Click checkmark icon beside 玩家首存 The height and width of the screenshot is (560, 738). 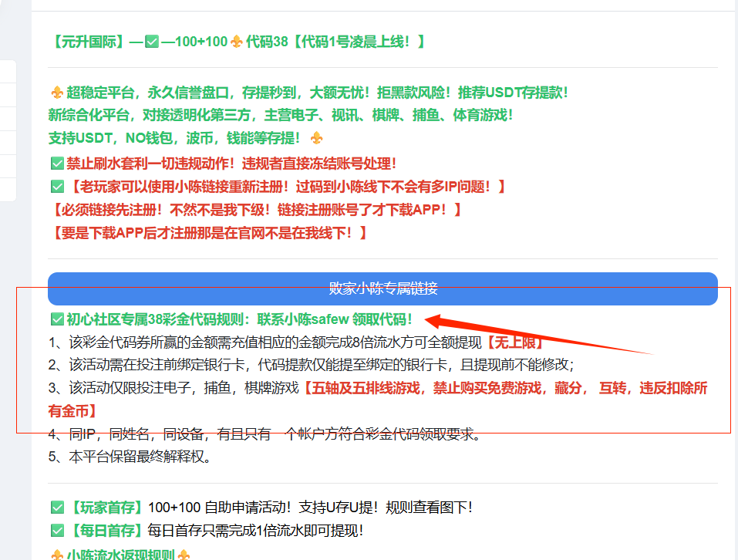click(56, 508)
